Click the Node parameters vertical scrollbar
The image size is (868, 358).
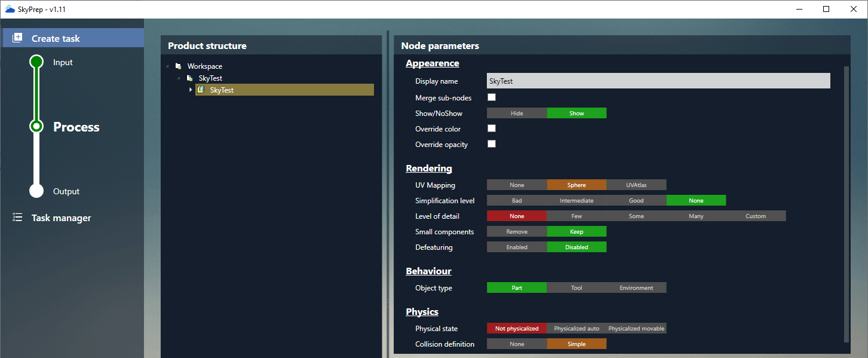[x=846, y=204]
